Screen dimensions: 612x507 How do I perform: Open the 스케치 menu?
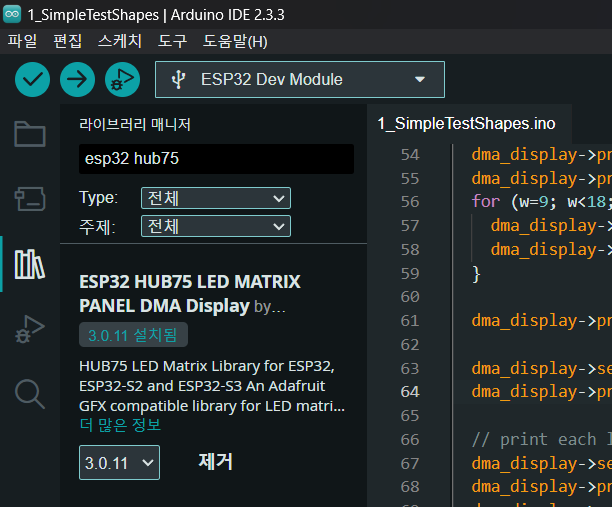point(120,41)
